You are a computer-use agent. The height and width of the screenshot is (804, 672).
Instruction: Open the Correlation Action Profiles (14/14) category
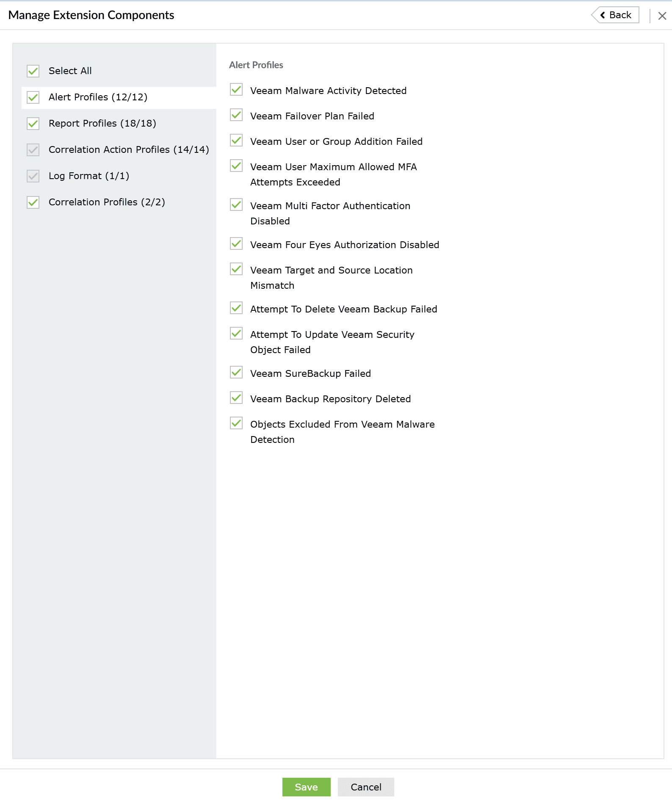point(129,150)
